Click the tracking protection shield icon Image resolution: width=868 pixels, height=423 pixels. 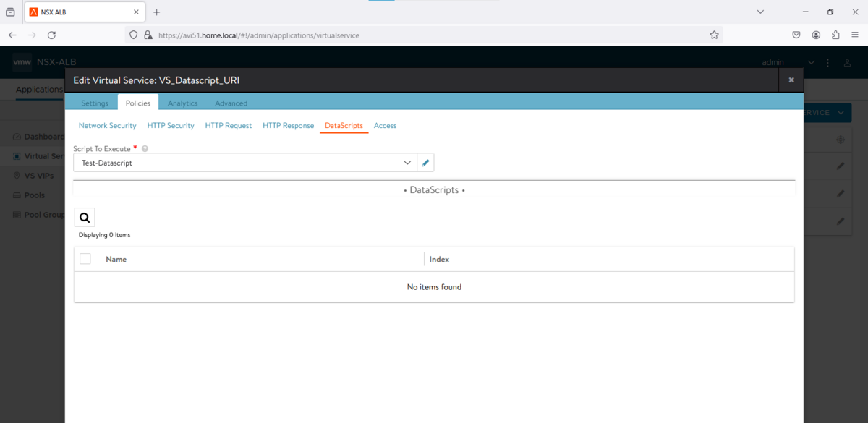pos(132,35)
